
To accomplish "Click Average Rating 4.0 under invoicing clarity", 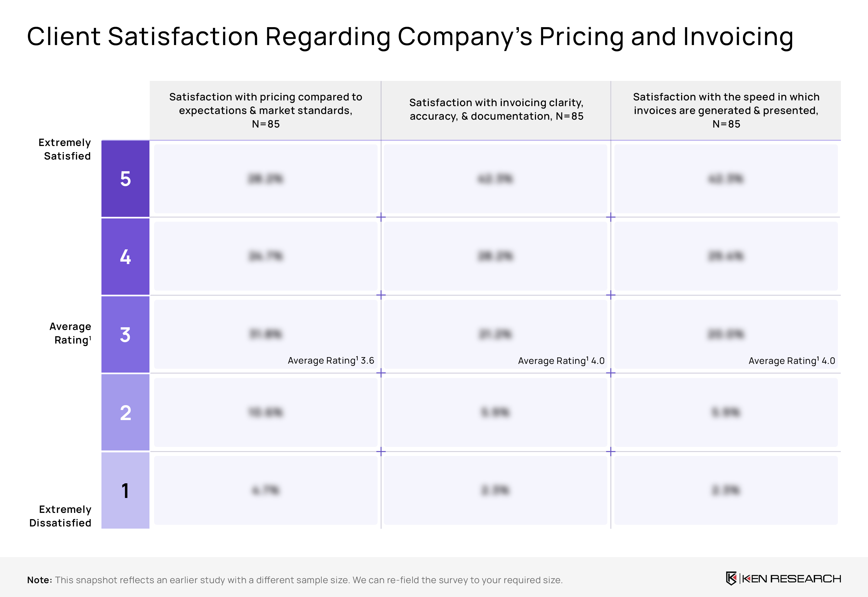I will 561,361.
